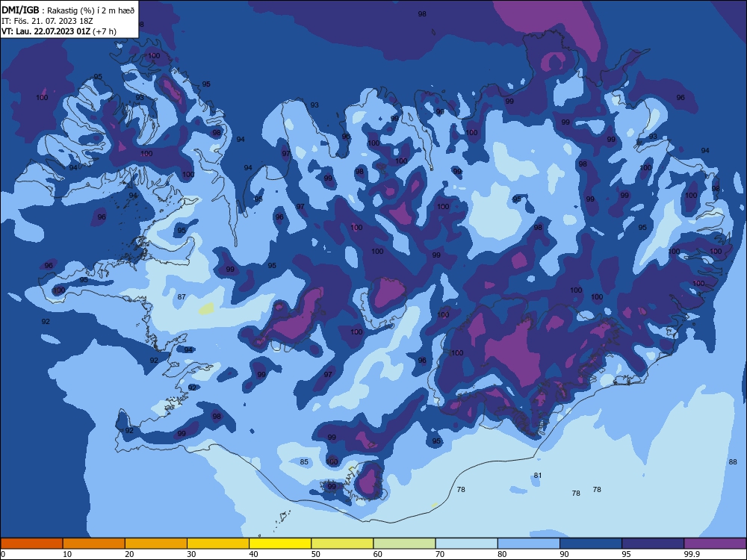Click the '81' humidity value on the map
The height and width of the screenshot is (560, 747).
[x=538, y=475]
